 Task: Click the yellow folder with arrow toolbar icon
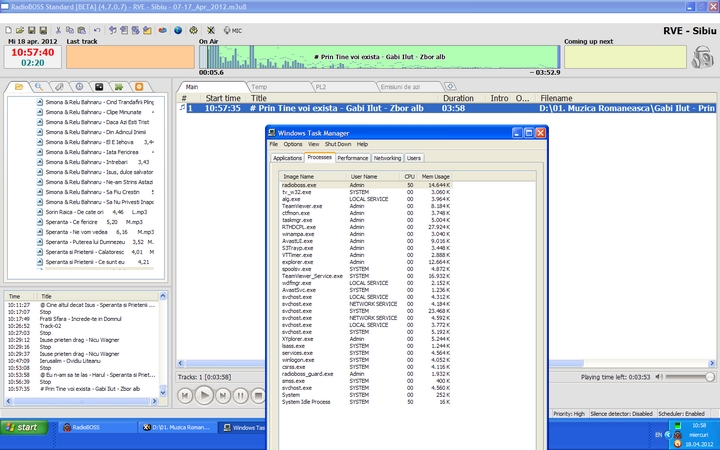click(x=147, y=30)
